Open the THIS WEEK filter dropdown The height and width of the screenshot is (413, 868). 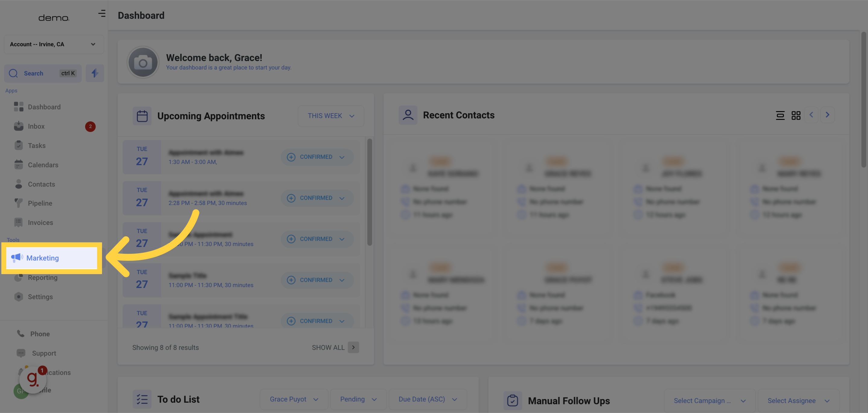click(331, 116)
